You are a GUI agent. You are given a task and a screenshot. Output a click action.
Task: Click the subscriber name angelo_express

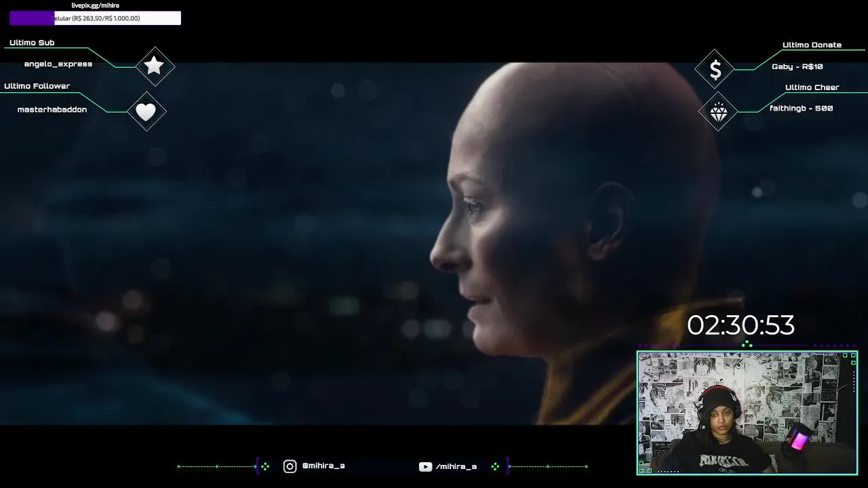58,64
